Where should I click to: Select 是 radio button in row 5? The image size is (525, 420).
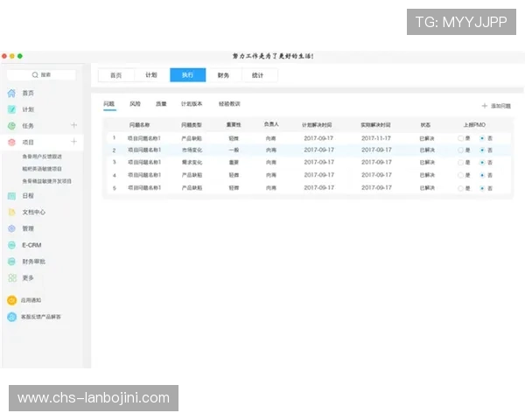pyautogui.click(x=461, y=188)
